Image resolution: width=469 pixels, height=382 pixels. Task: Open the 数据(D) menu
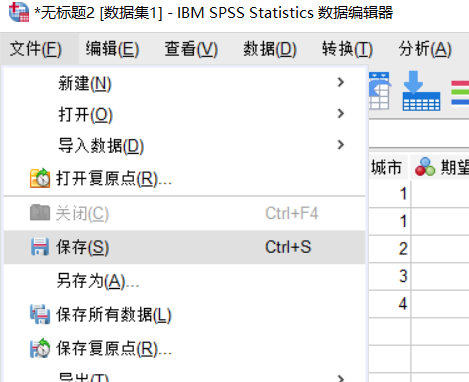coord(270,49)
